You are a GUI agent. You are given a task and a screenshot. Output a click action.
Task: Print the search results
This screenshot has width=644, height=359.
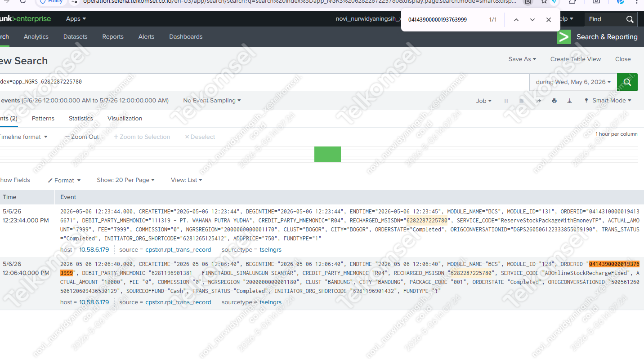point(554,101)
